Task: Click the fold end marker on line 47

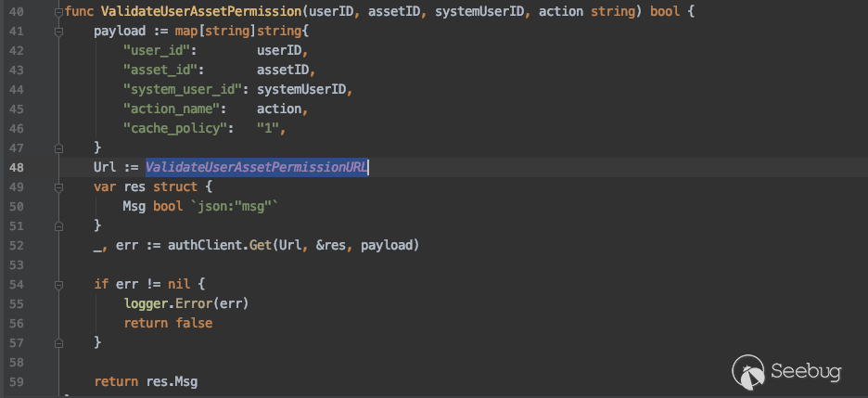Action: click(59, 148)
